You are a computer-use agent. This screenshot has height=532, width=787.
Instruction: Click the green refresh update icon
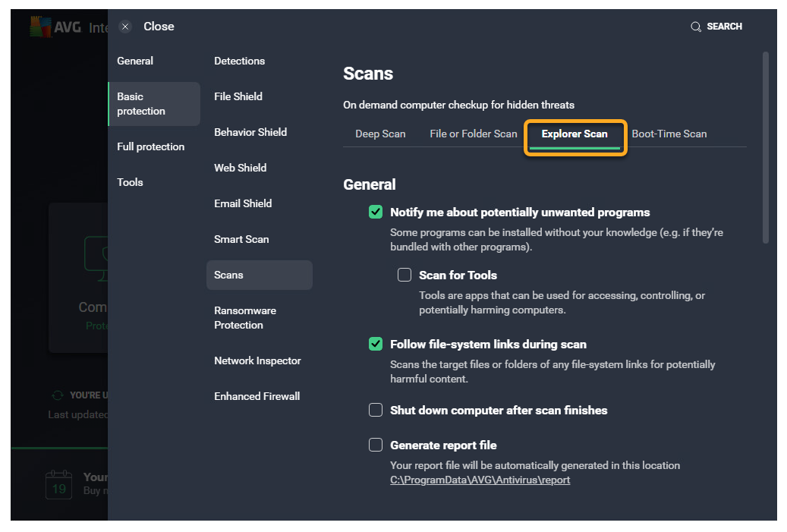(57, 395)
